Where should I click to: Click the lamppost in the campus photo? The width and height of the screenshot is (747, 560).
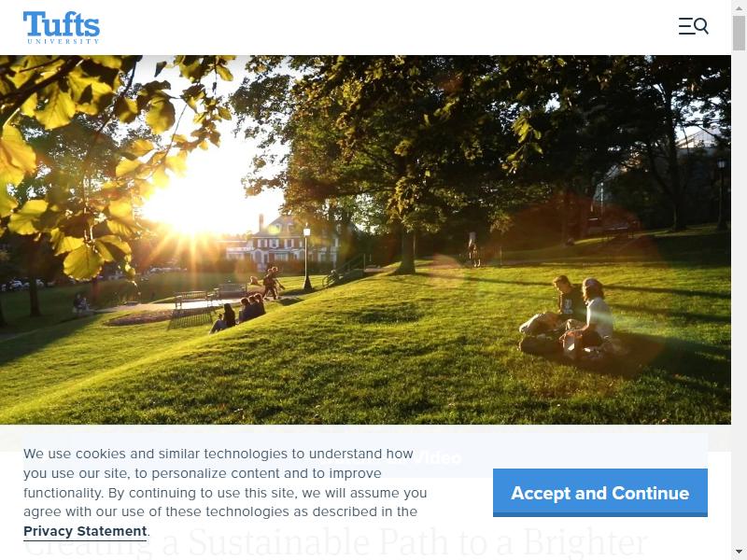pos(307,259)
